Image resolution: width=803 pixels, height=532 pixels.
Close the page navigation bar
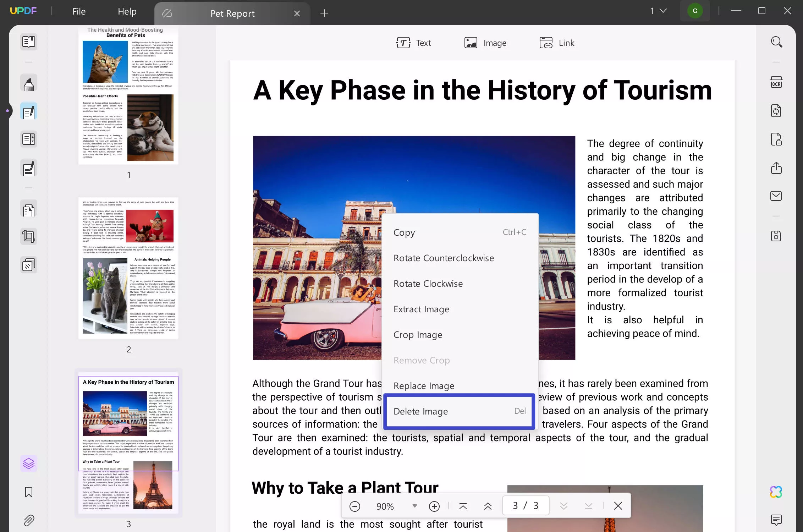(x=618, y=506)
